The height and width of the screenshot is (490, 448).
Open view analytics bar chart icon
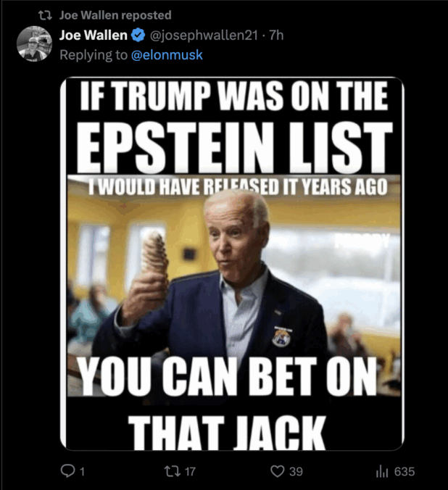[x=382, y=471]
